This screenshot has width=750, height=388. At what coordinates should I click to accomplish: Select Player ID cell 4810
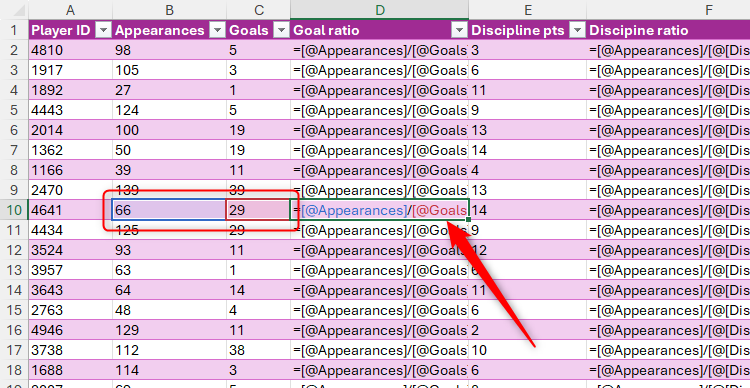click(x=70, y=50)
